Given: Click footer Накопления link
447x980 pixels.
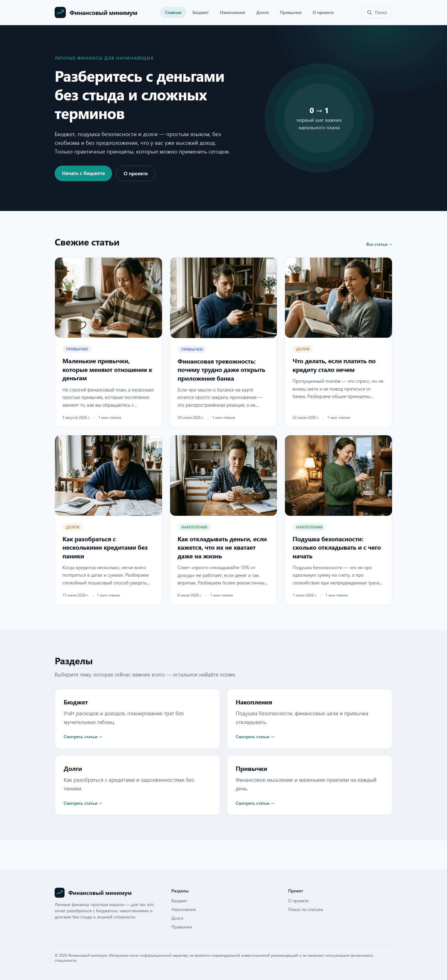Looking at the screenshot, I should [x=183, y=909].
